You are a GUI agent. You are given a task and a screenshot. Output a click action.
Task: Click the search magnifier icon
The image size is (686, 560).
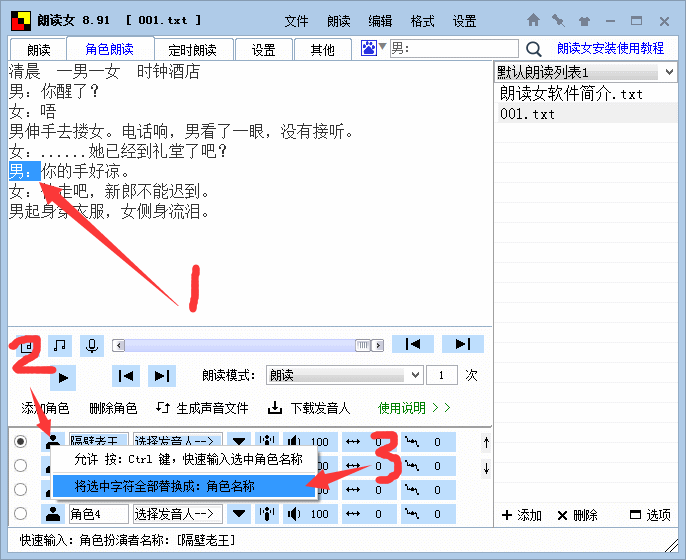coord(534,48)
